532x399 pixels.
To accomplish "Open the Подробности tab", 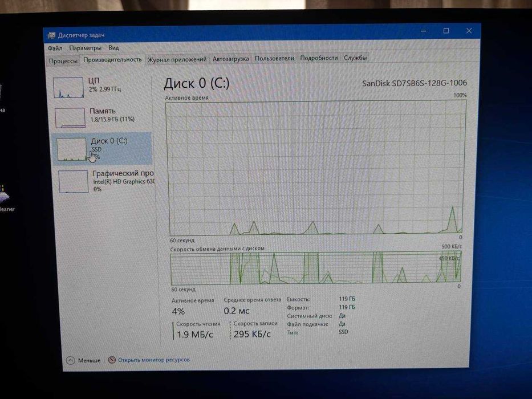I will 319,58.
